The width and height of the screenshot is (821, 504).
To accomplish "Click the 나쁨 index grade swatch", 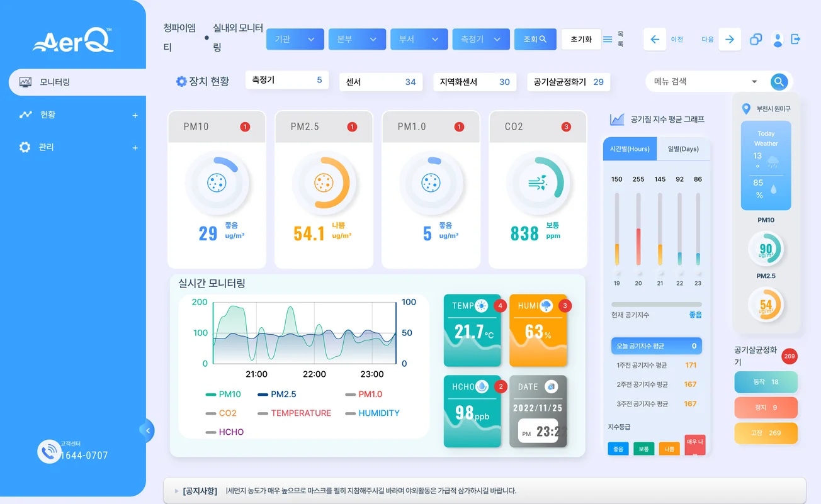I will (x=669, y=449).
